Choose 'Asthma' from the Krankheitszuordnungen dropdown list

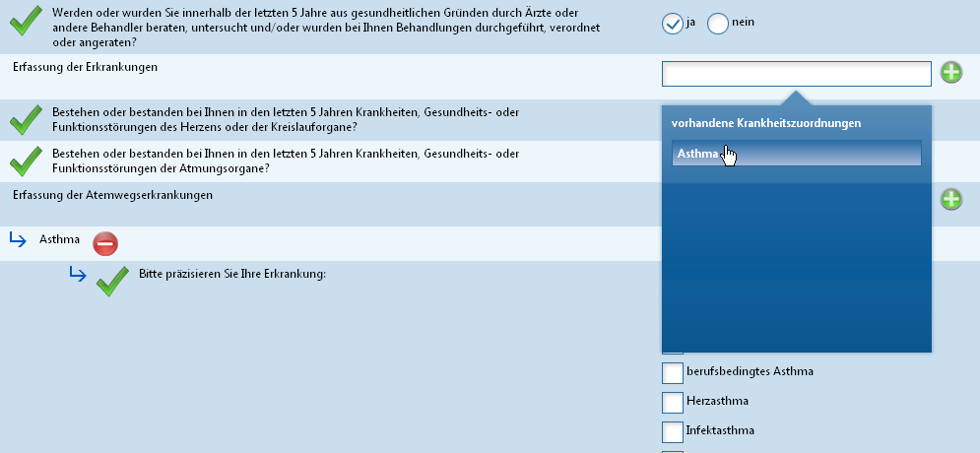pyautogui.click(x=796, y=153)
